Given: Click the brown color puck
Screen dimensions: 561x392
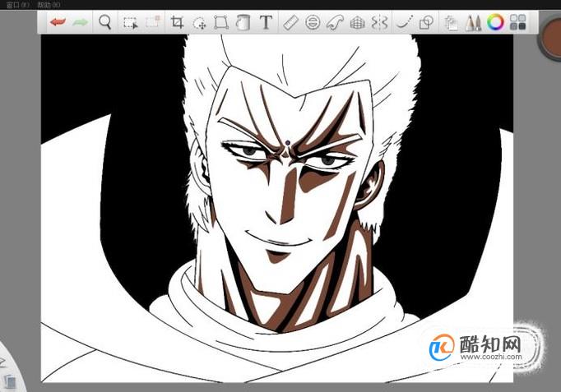Looking at the screenshot, I should pyautogui.click(x=551, y=38).
